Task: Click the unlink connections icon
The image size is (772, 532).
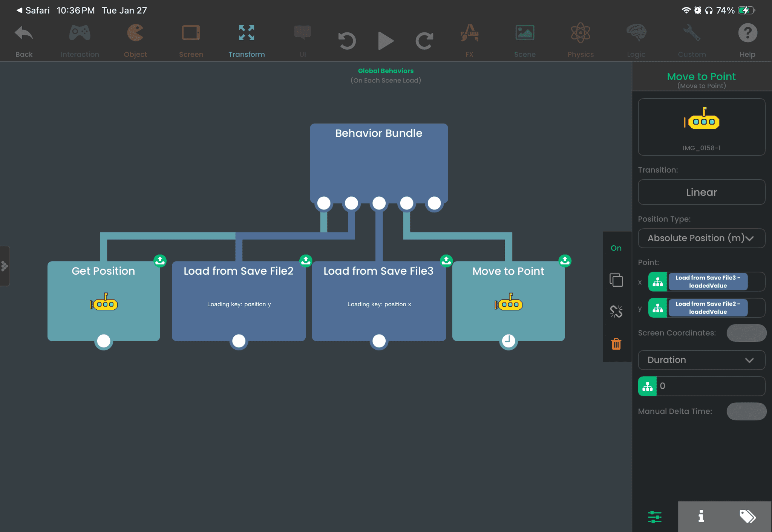Action: [x=616, y=312]
